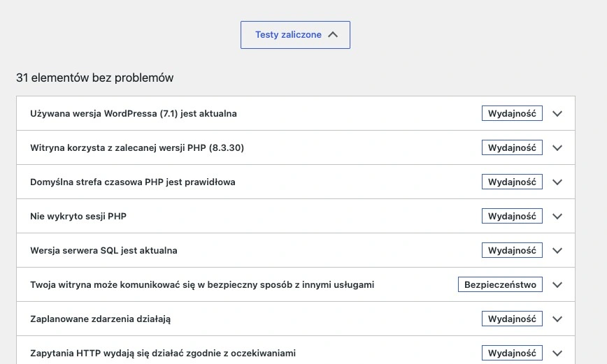The height and width of the screenshot is (364, 607).
Task: Click the Bezpieczeństwo badge
Action: click(500, 284)
